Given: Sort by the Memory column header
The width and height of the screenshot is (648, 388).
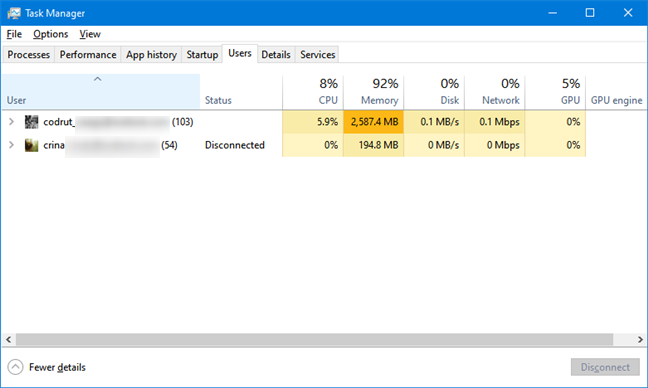Looking at the screenshot, I should 374,92.
